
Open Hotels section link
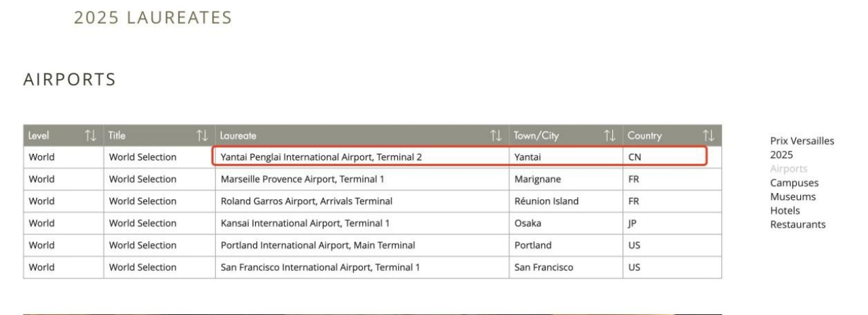point(785,211)
